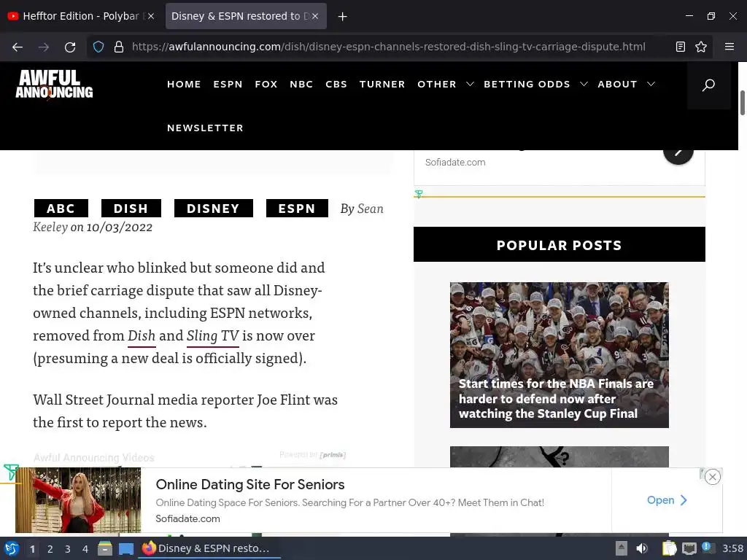Viewport: 747px width, 560px height.
Task: Open the TURNER navigation item
Action: point(382,85)
